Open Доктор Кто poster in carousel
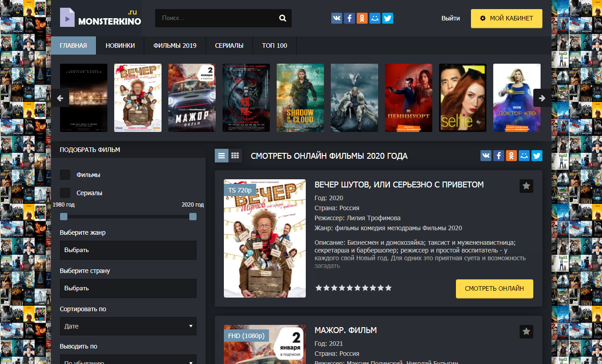This screenshot has height=364, width=602. [517, 98]
